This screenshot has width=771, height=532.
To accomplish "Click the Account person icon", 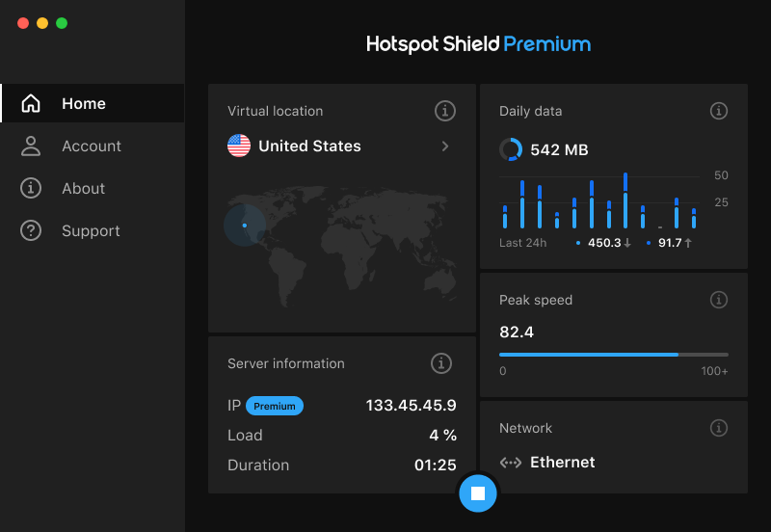I will [31, 146].
